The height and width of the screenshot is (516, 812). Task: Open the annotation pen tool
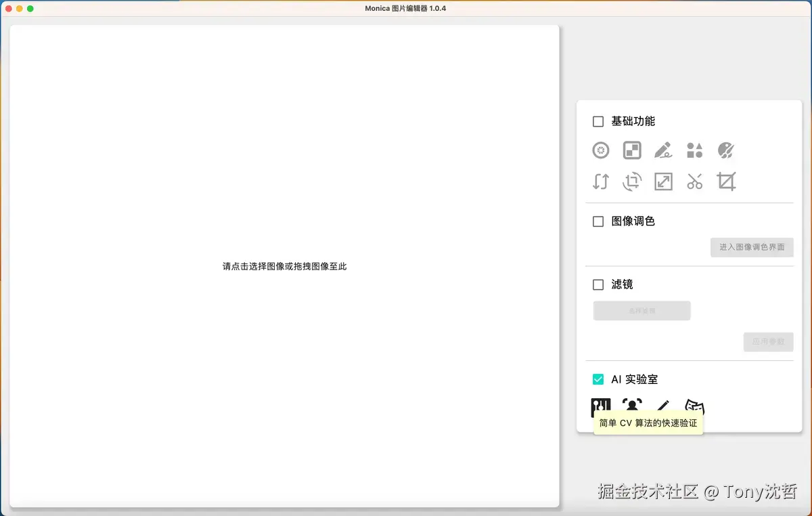coord(663,150)
